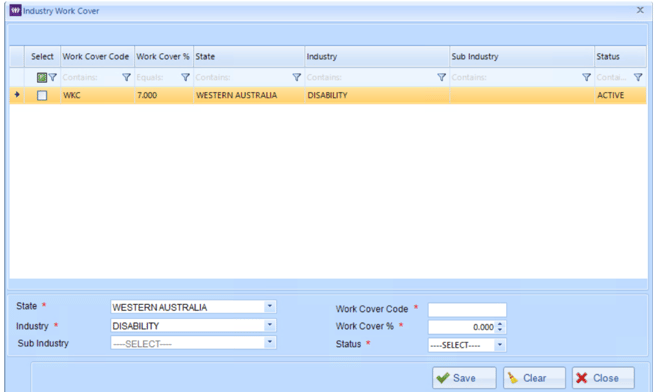Screen dimensions: 657x392
Task: Select the ACTIVE status cell
Action: [x=620, y=95]
